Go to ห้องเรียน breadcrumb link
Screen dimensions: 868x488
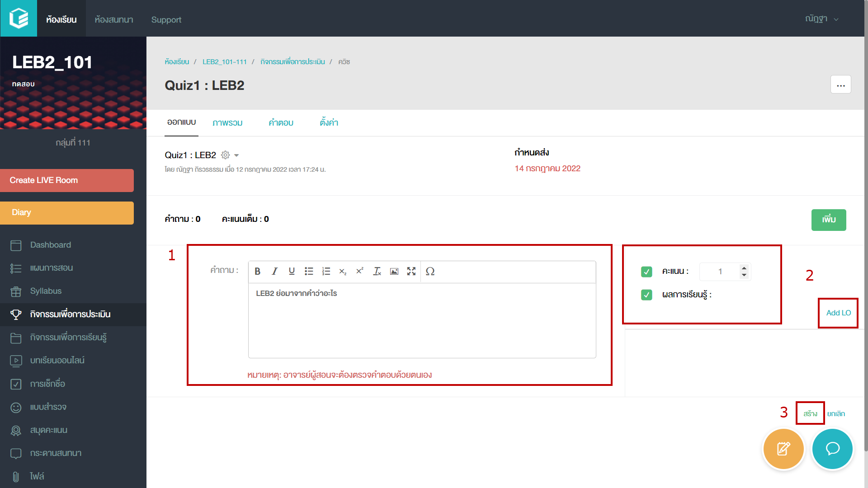[177, 61]
